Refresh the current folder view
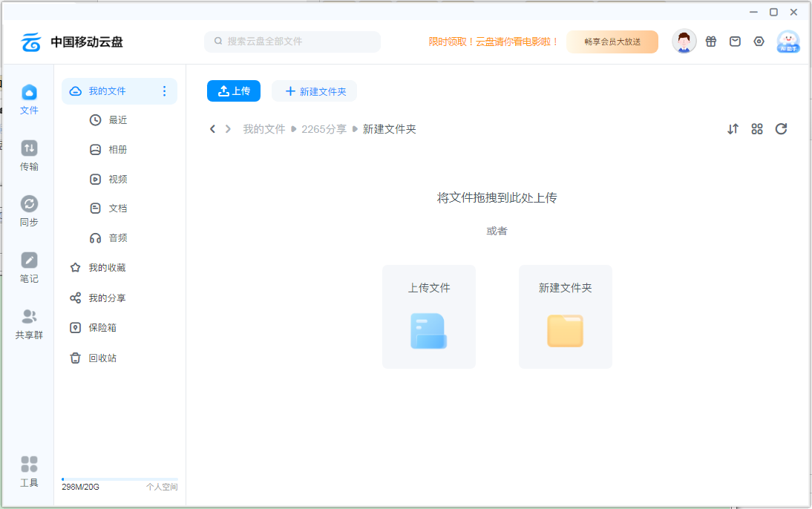Screen dimensions: 812x509 [x=781, y=128]
